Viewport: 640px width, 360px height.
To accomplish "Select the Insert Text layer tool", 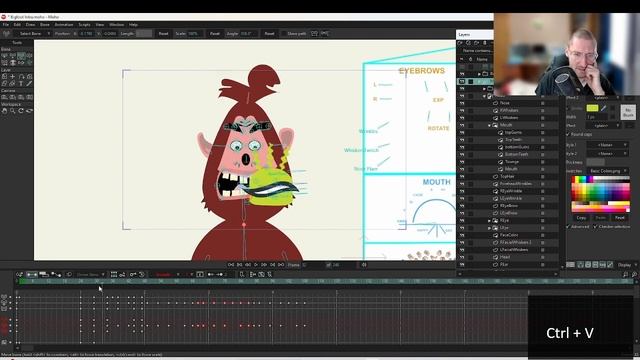I will (21, 84).
